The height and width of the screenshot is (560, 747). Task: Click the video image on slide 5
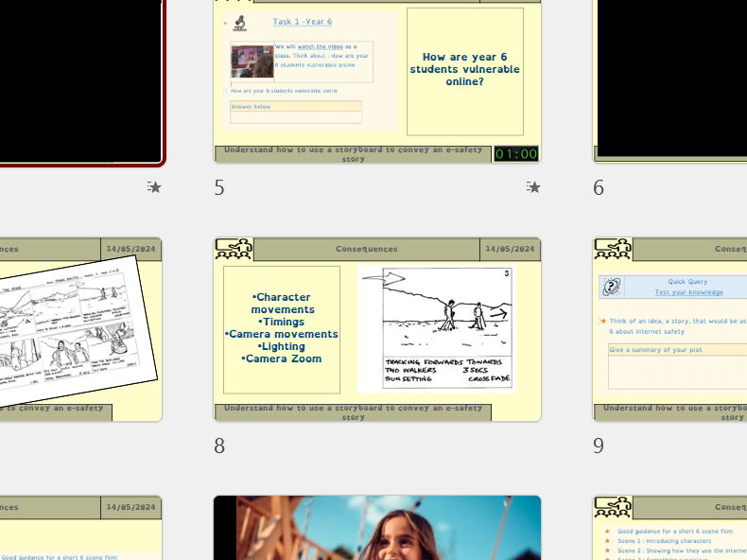(x=252, y=61)
